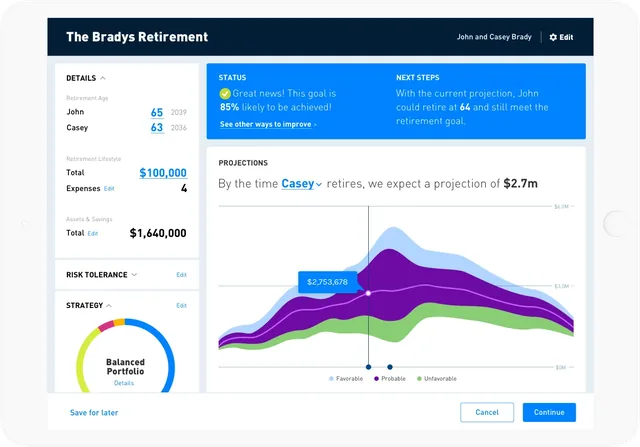640x447 pixels.
Task: Click Edit for Risk Tolerance
Action: [182, 275]
